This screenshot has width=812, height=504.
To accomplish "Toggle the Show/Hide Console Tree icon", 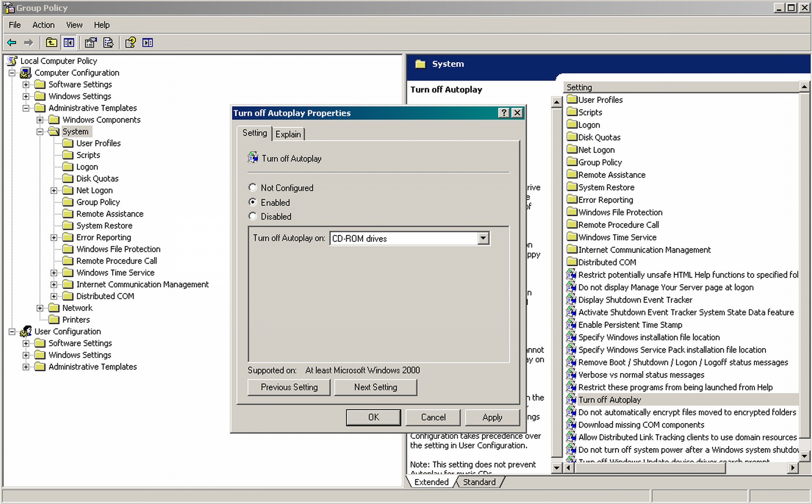I will coord(69,43).
